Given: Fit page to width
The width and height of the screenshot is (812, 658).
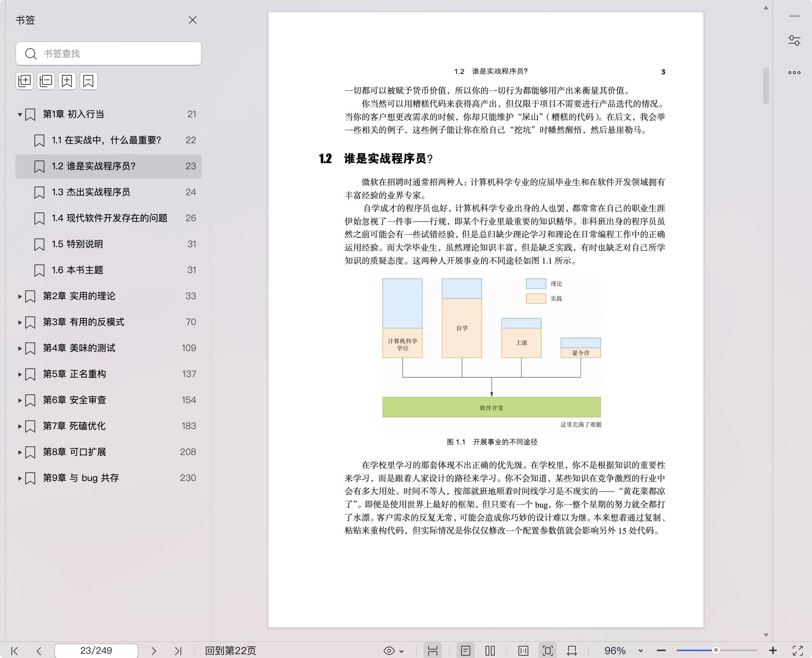Looking at the screenshot, I should [572, 651].
